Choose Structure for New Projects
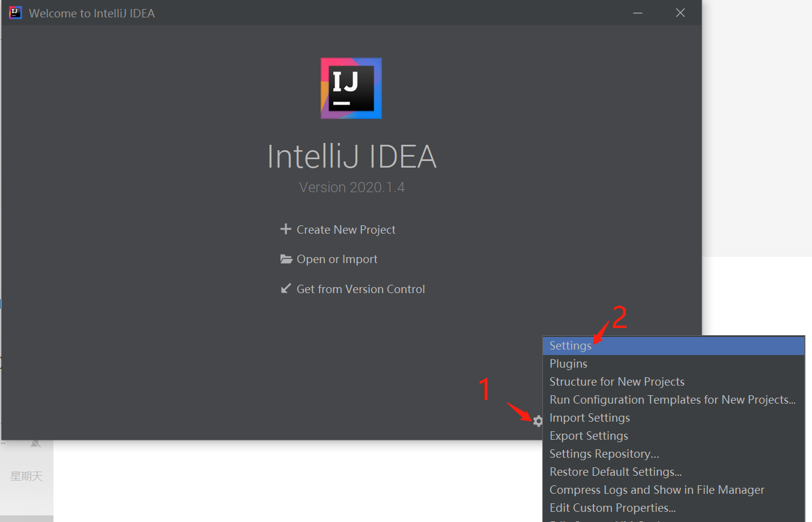This screenshot has height=522, width=812. [617, 381]
